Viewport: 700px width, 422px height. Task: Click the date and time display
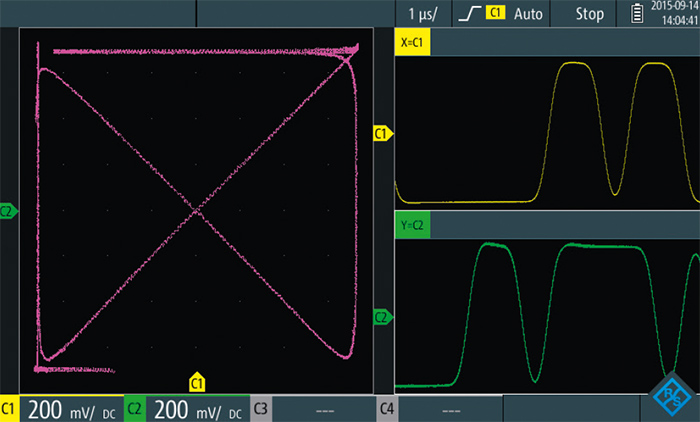674,13
